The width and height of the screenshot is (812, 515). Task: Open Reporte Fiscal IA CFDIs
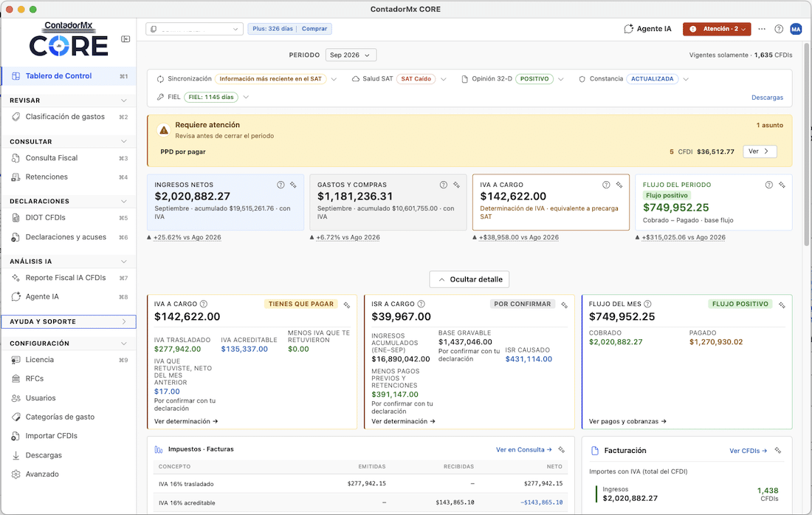tap(69, 278)
